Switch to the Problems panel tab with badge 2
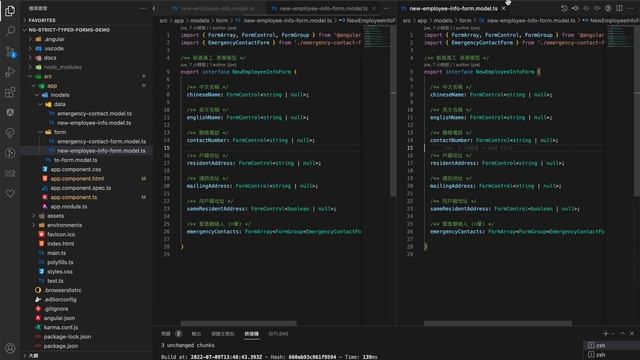The height and width of the screenshot is (360, 640). tap(171, 334)
